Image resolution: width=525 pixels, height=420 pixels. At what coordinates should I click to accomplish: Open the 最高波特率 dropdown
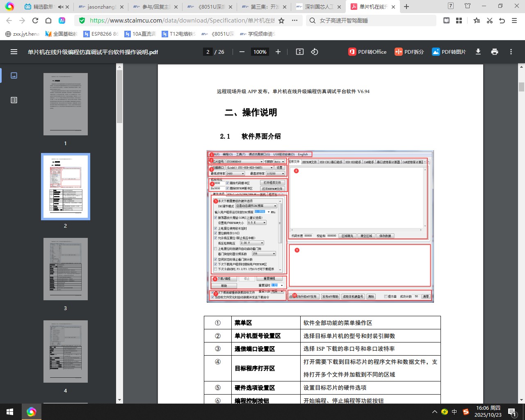(x=284, y=173)
